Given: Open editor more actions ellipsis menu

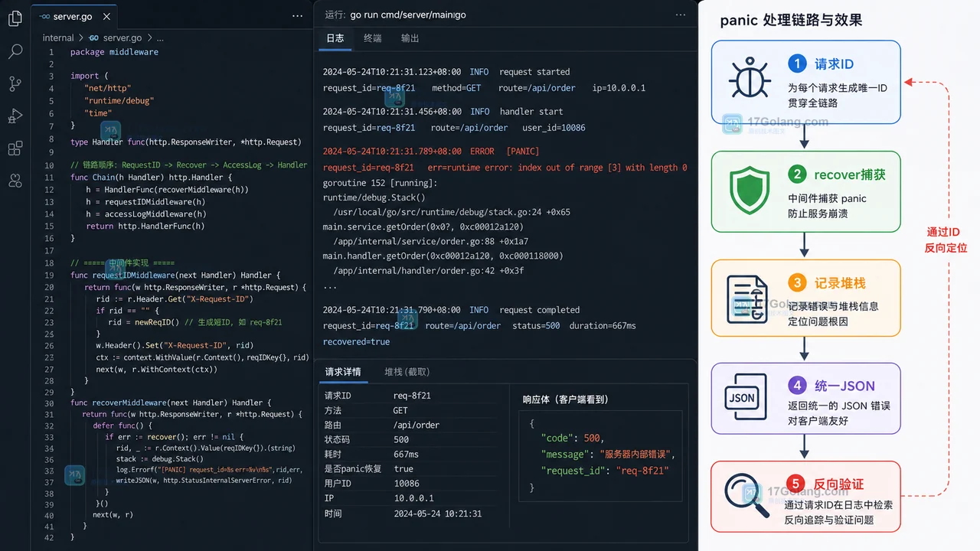Looking at the screenshot, I should (x=297, y=15).
